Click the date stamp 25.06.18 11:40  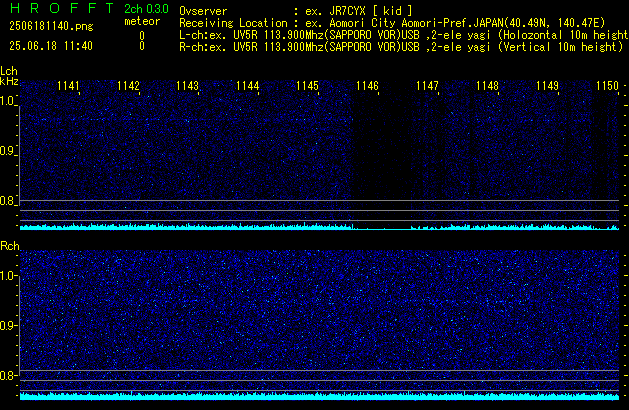[x=51, y=46]
